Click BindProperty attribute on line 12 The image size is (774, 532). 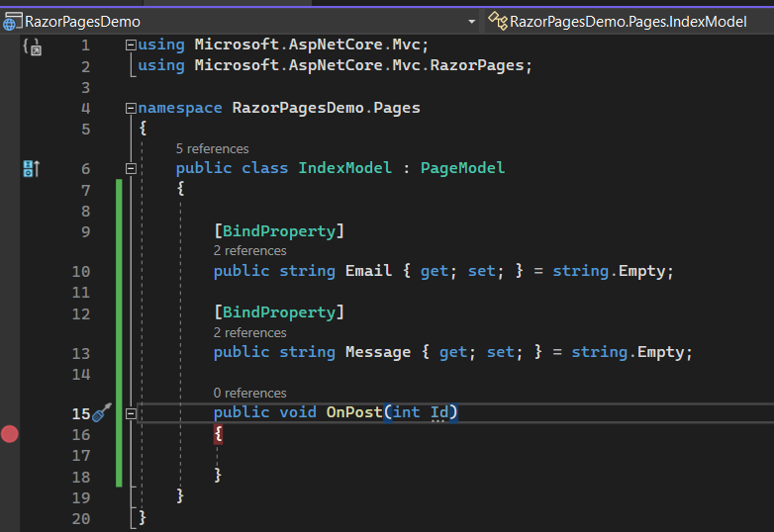coord(279,312)
